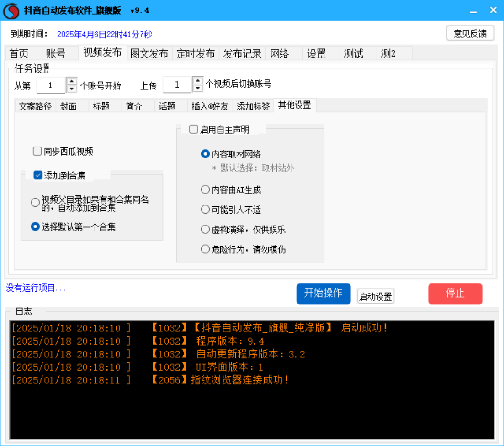Open the 意见反馈 feedback button
This screenshot has width=504, height=446.
coord(470,33)
